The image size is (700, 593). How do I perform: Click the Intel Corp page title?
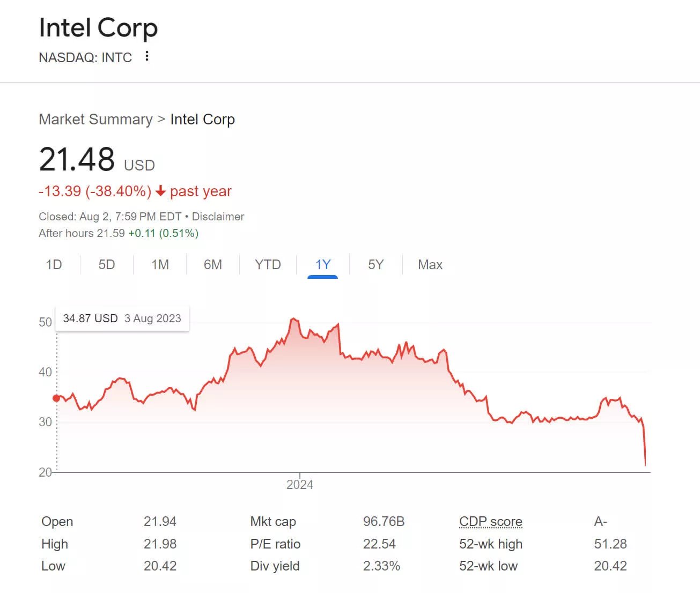tap(98, 28)
